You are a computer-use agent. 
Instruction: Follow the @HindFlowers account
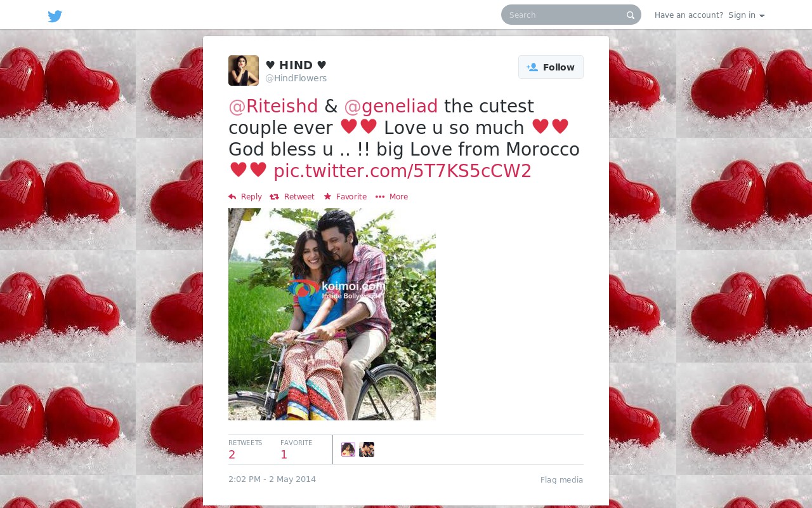551,67
